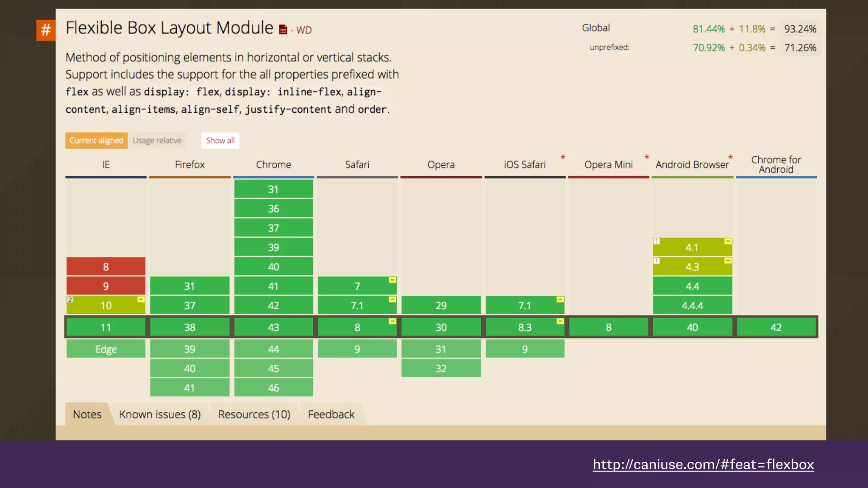Click note marker 2 on IE 10
868x488 pixels.
click(70, 299)
